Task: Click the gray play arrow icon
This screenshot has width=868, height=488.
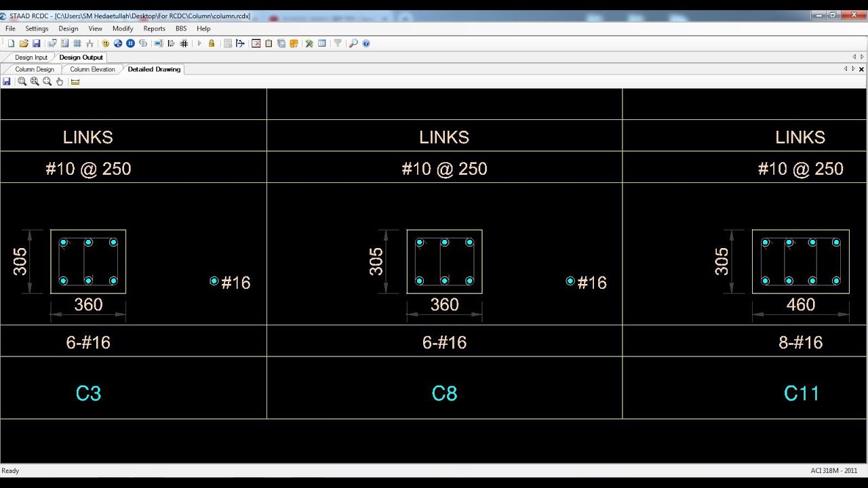Action: pyautogui.click(x=199, y=43)
